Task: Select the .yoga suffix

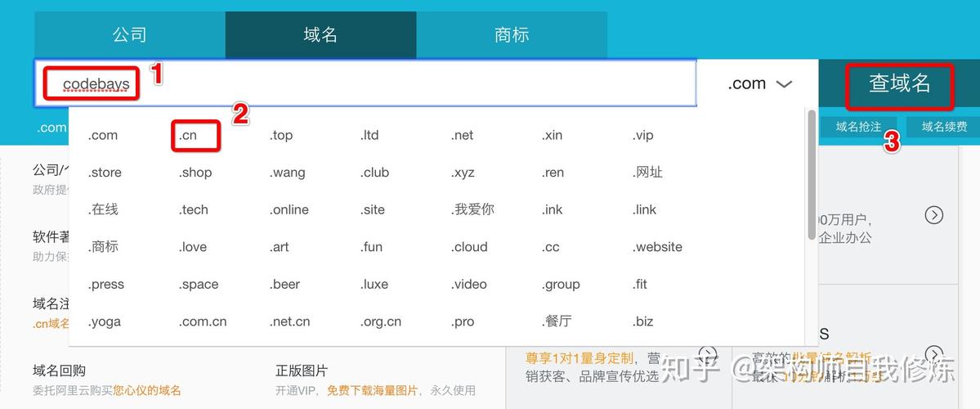Action: pos(104,322)
